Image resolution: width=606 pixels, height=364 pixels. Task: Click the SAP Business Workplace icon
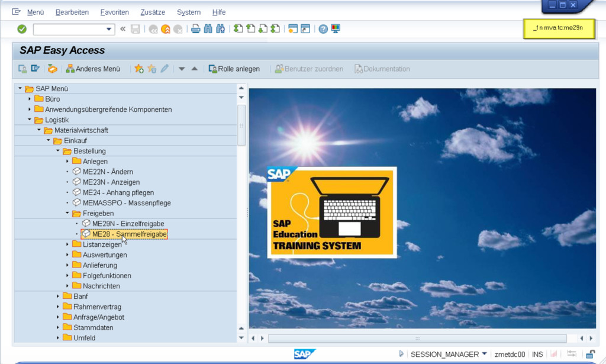point(53,69)
